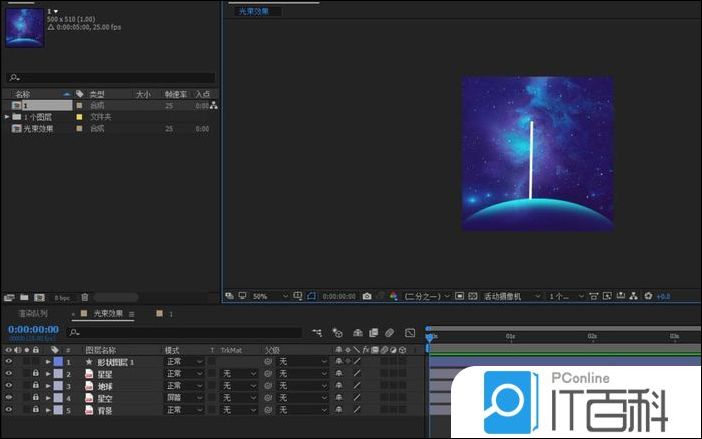The height and width of the screenshot is (439, 702).
Task: Toggle visibility of 形状图层 1
Action: coord(9,361)
